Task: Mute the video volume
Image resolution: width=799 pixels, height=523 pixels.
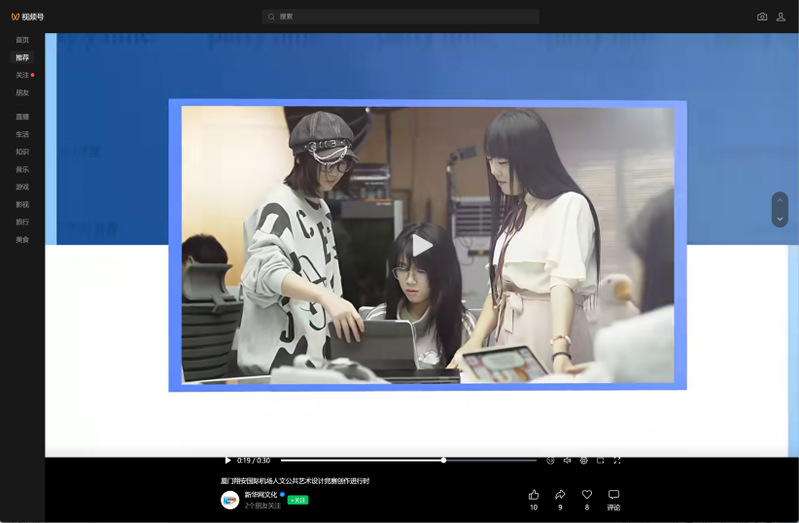Action: [x=567, y=461]
